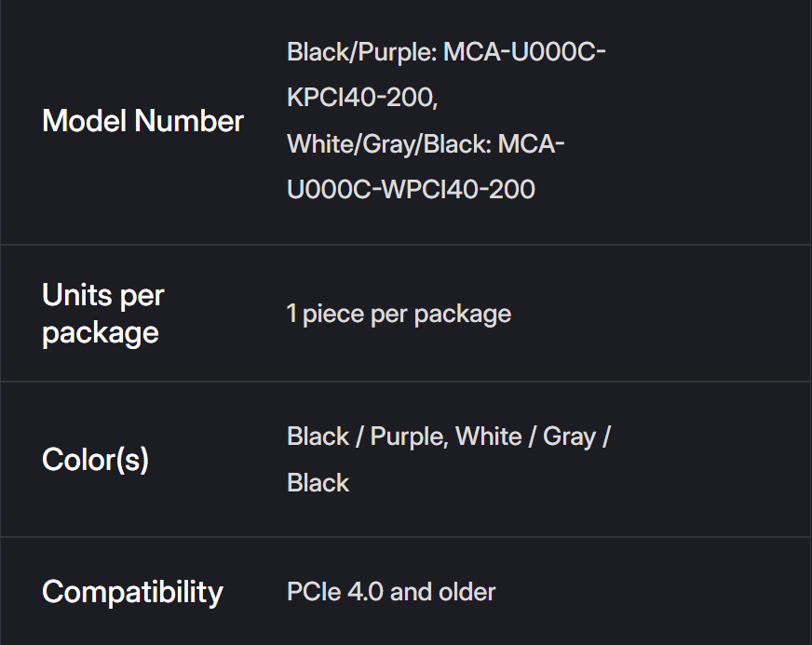
Task: Click the 1 piece per package value
Action: pyautogui.click(x=399, y=314)
